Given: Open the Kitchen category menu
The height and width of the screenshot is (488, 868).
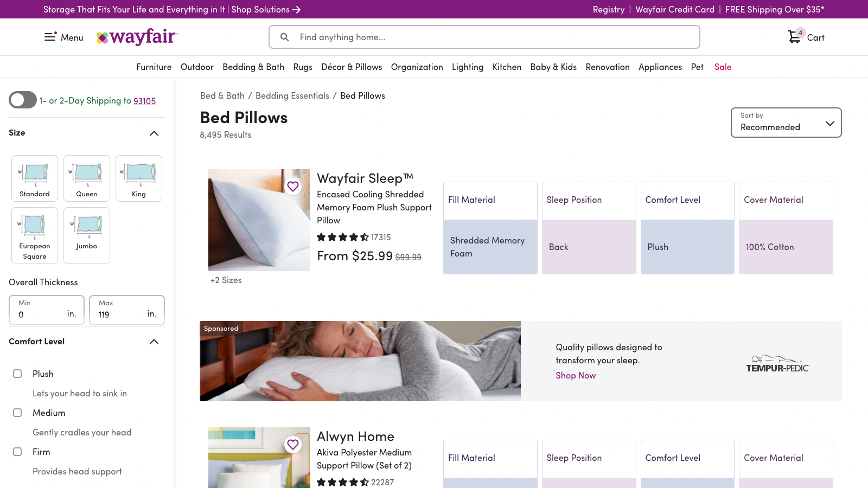Looking at the screenshot, I should 507,67.
